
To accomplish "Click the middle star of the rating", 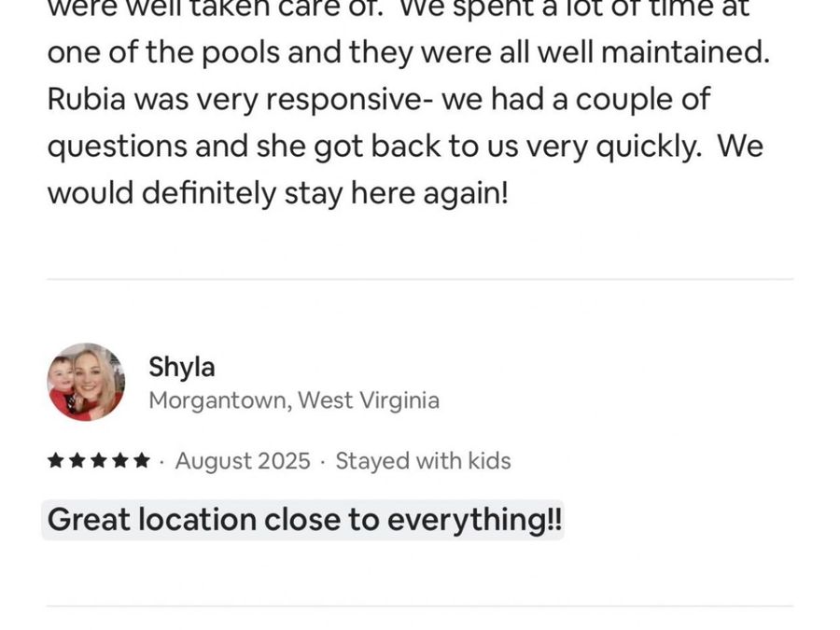I will point(99,460).
